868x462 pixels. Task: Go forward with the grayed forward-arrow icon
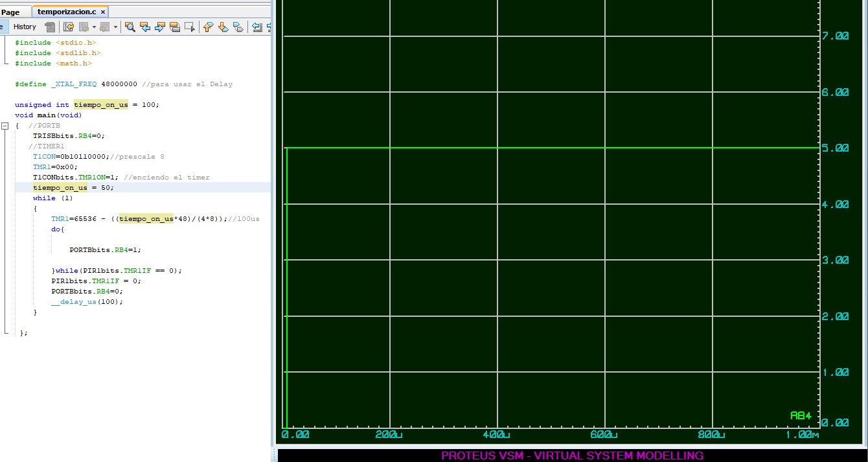[104, 27]
